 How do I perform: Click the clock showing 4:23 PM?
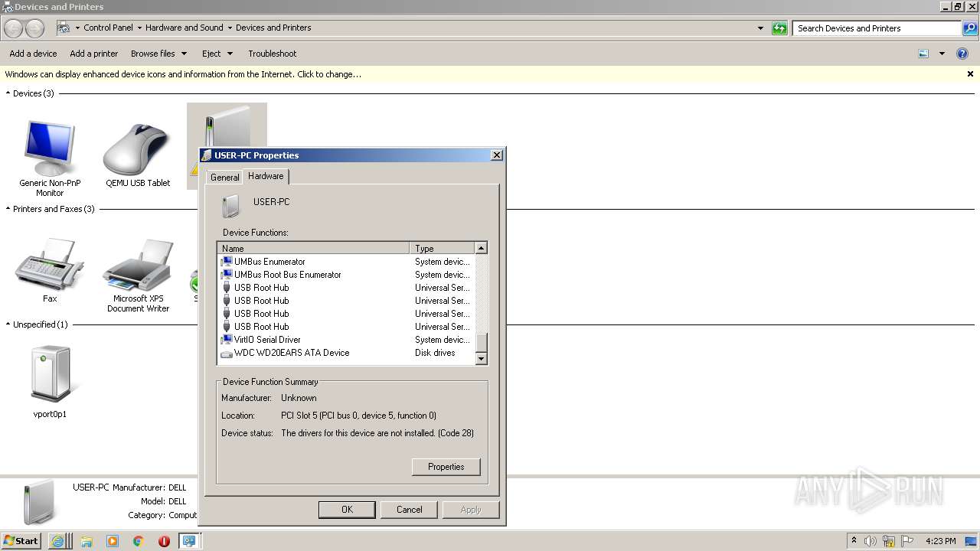click(941, 541)
